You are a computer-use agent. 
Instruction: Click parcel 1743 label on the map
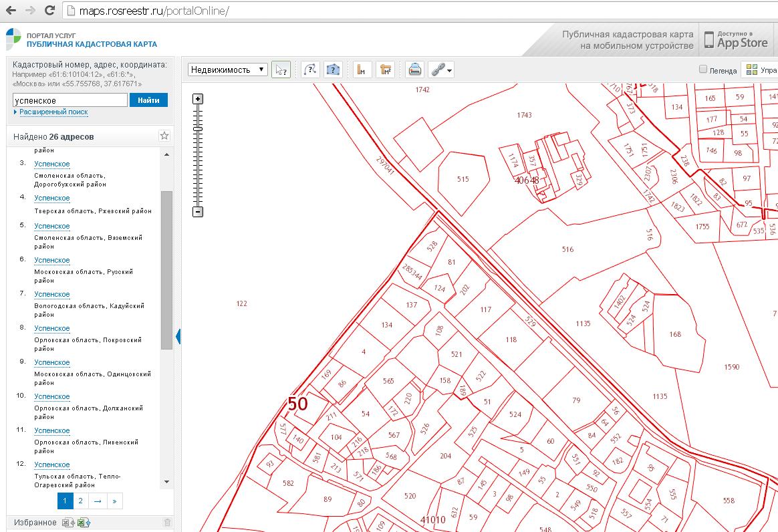click(x=525, y=115)
